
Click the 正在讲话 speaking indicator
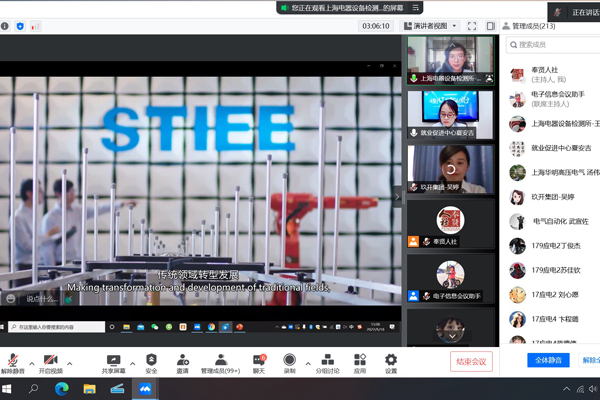574,12
